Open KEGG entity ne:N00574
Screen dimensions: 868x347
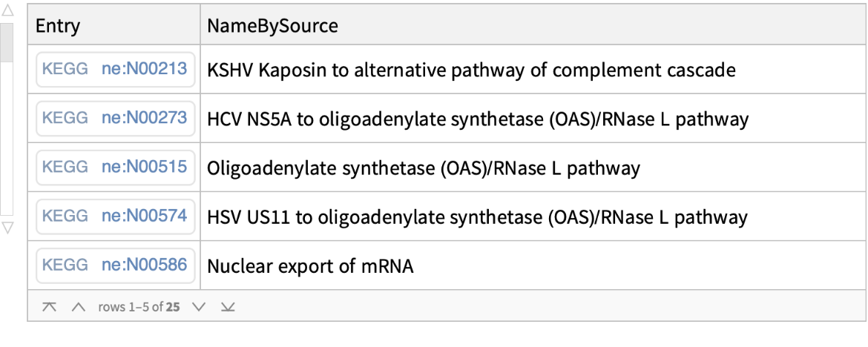[x=115, y=217]
